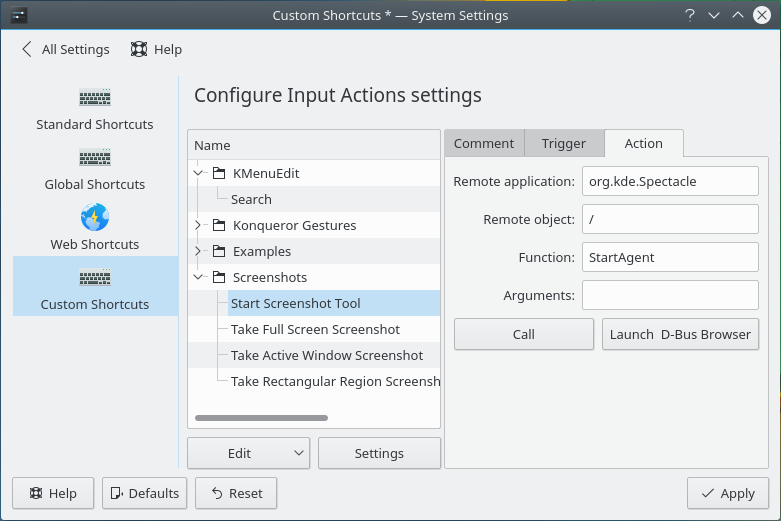Launch D-Bus Browser
Viewport: 781px width, 521px height.
click(x=680, y=334)
